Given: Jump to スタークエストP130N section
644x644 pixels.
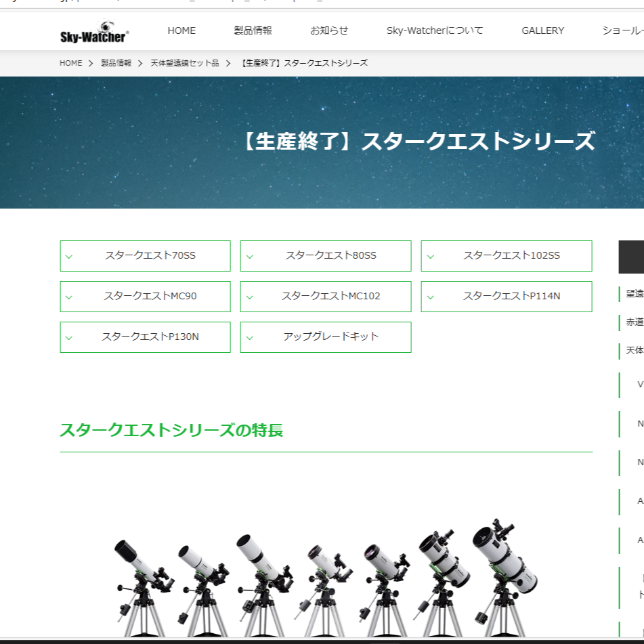Looking at the screenshot, I should pos(146,337).
